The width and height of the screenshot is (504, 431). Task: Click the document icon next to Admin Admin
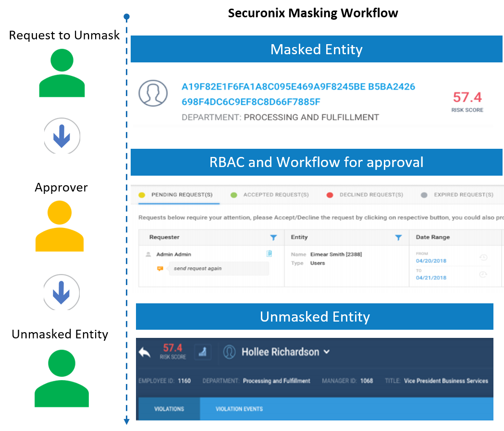pos(269,254)
